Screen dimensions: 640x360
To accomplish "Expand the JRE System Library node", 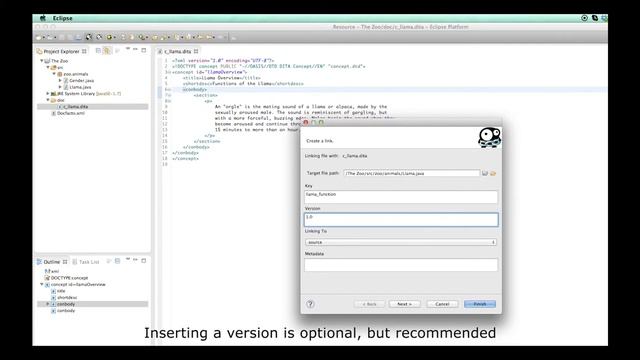I will pos(48,93).
